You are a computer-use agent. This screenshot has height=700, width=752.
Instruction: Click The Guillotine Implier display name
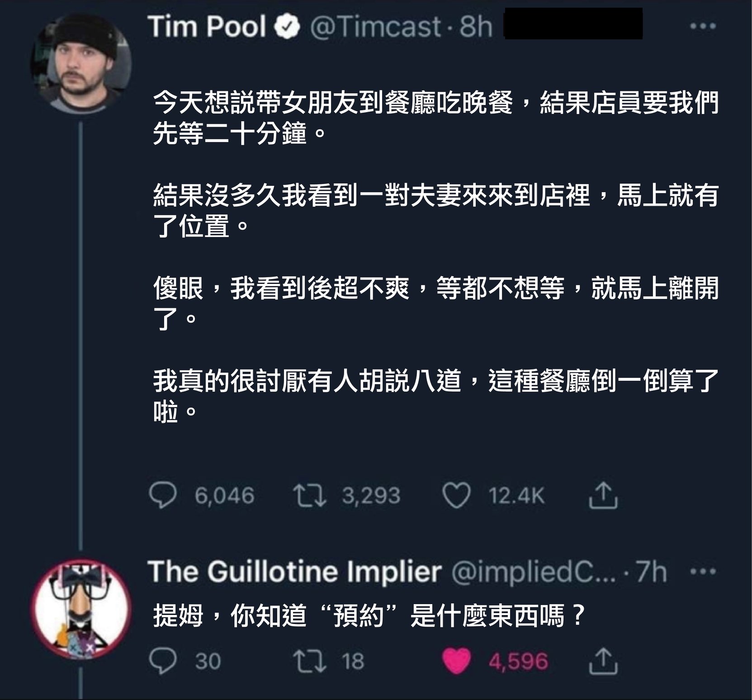(294, 572)
